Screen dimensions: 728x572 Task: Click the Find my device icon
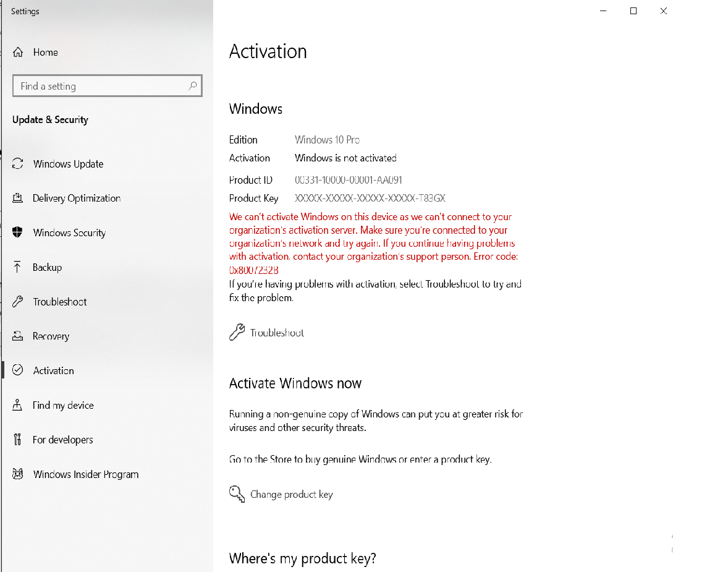17,404
